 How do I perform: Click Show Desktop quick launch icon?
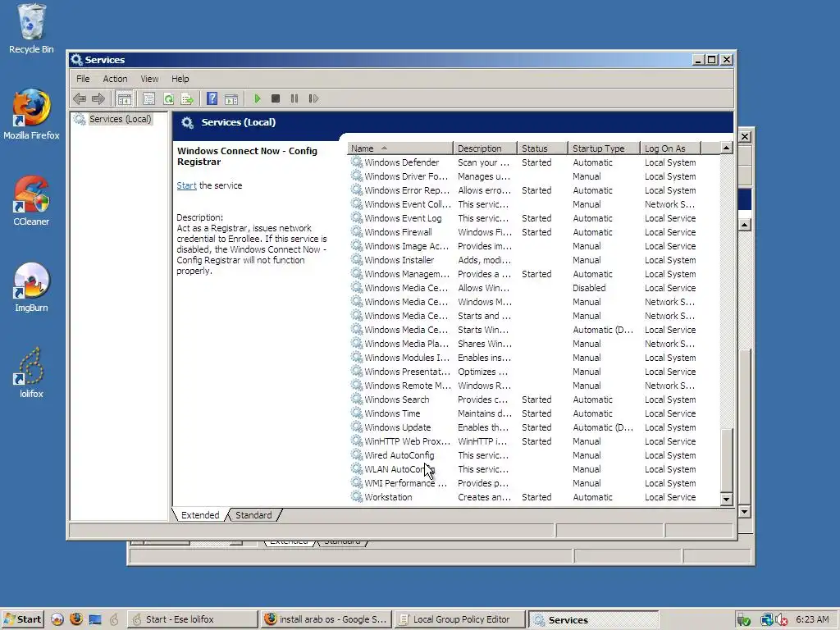tap(95, 619)
